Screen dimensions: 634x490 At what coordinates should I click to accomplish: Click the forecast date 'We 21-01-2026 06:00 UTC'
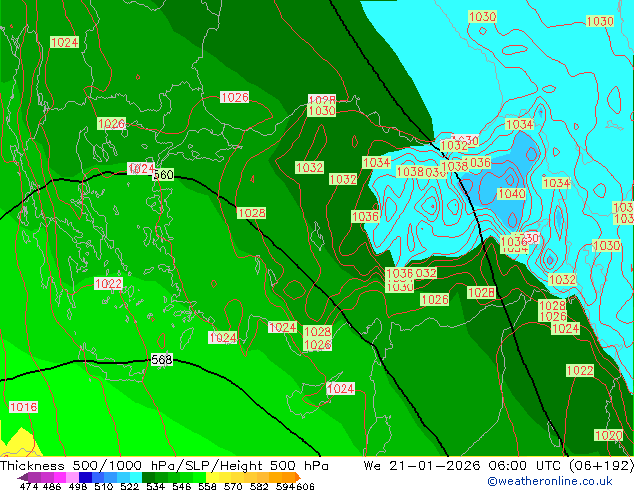463,466
